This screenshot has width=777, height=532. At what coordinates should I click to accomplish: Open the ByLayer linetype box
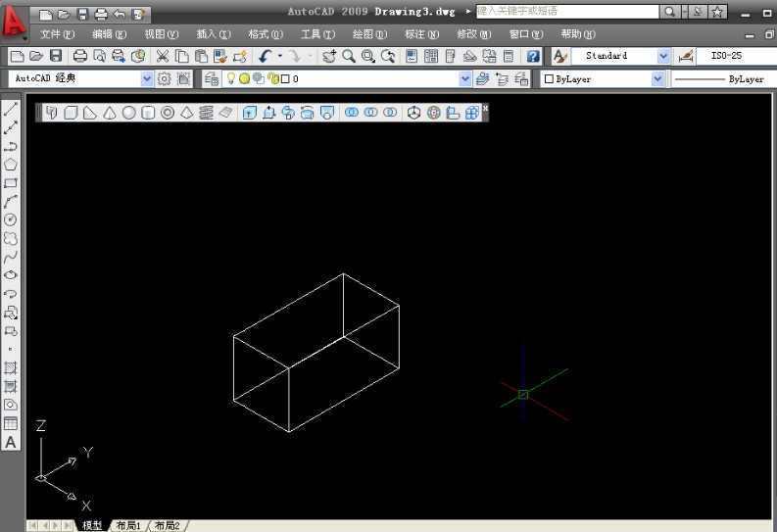click(x=724, y=78)
